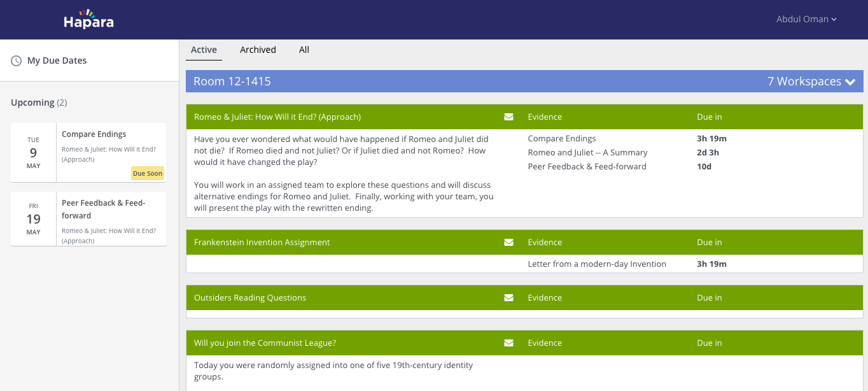Open the Peer Feedback & Feed-forward due card

88,219
